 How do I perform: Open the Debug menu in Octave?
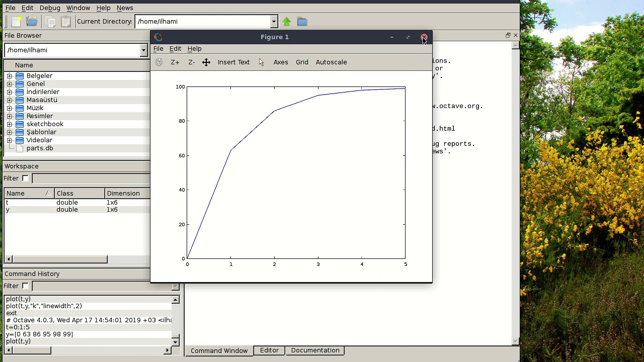pos(50,8)
